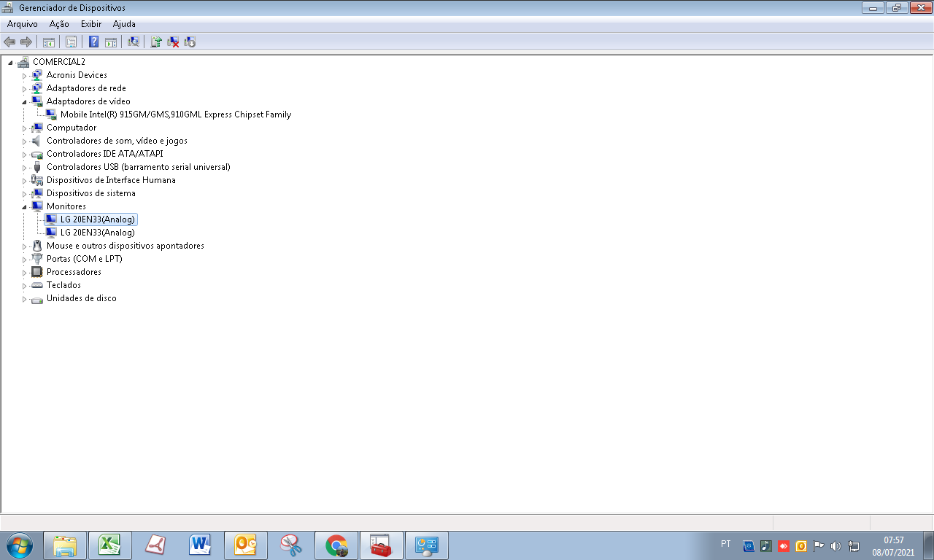Click the Processadores label
This screenshot has width=934, height=560.
[74, 272]
